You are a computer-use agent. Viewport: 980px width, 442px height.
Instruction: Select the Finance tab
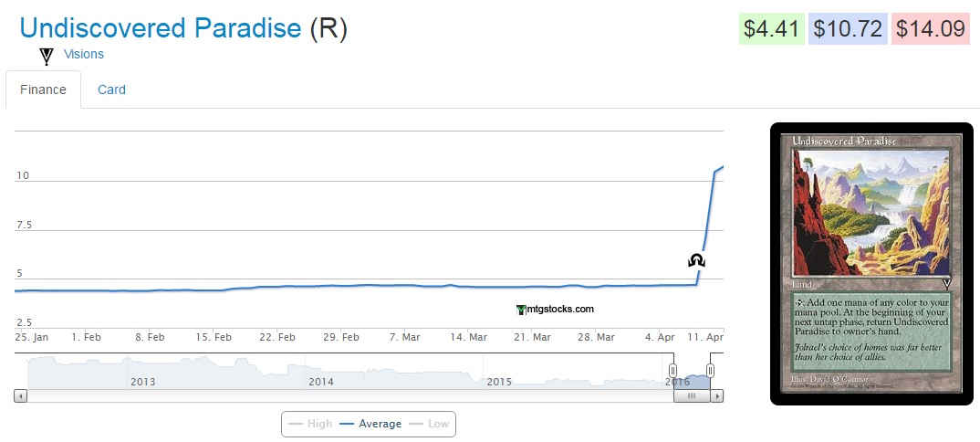point(43,89)
